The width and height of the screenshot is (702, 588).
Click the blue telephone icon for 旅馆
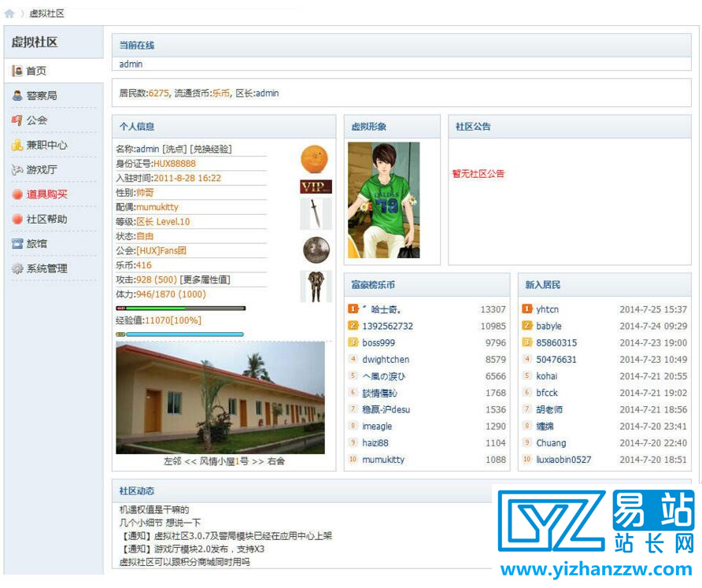pyautogui.click(x=17, y=243)
